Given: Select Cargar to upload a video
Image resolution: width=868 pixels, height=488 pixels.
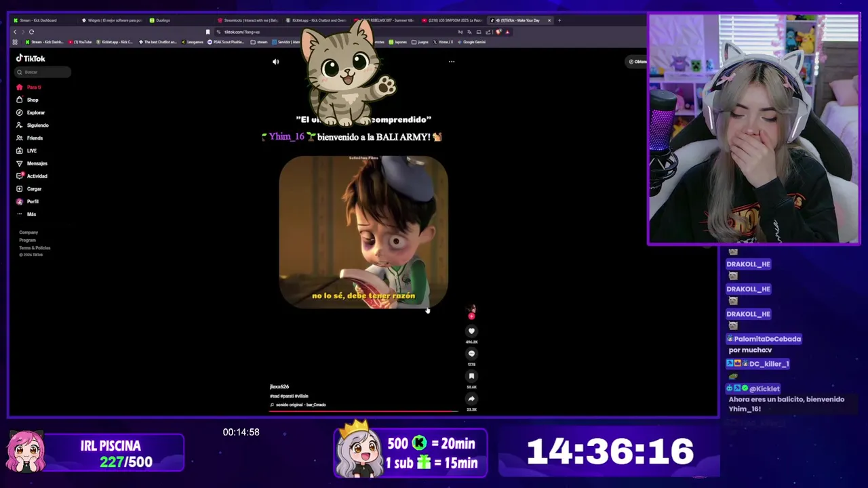Looking at the screenshot, I should (29, 188).
